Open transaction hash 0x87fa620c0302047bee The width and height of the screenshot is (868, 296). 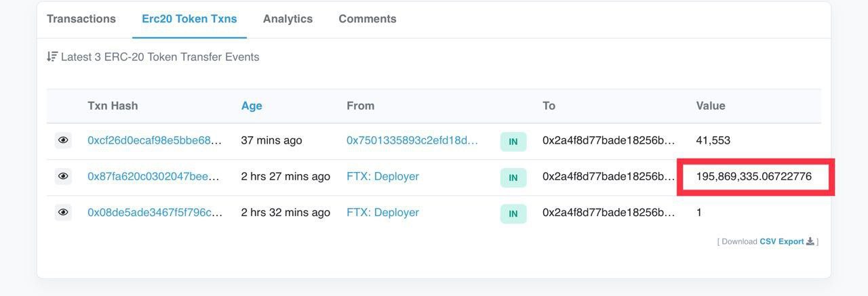[x=153, y=176]
